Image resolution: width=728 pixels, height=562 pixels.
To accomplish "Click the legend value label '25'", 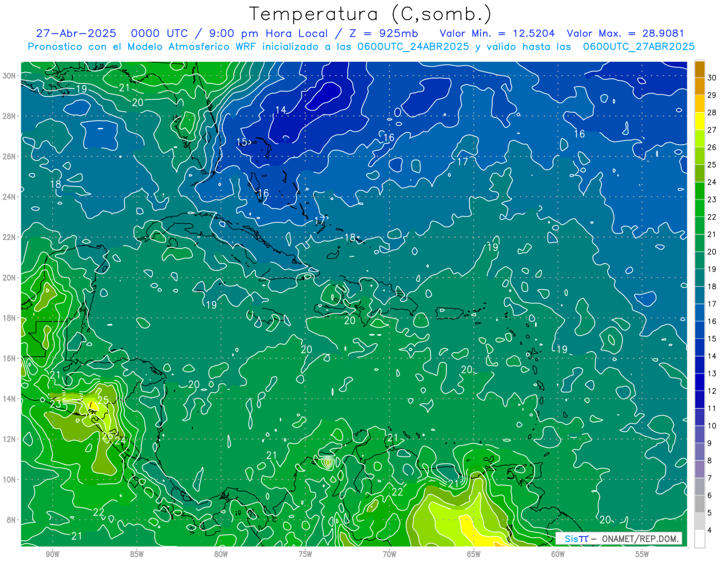I will (x=712, y=164).
